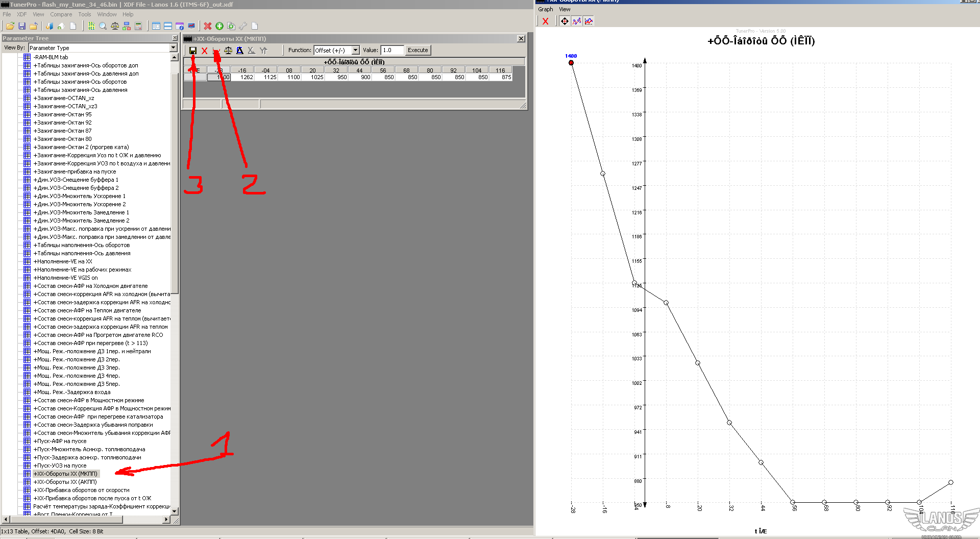Click the Value input field
This screenshot has height=539, width=980.
[392, 50]
